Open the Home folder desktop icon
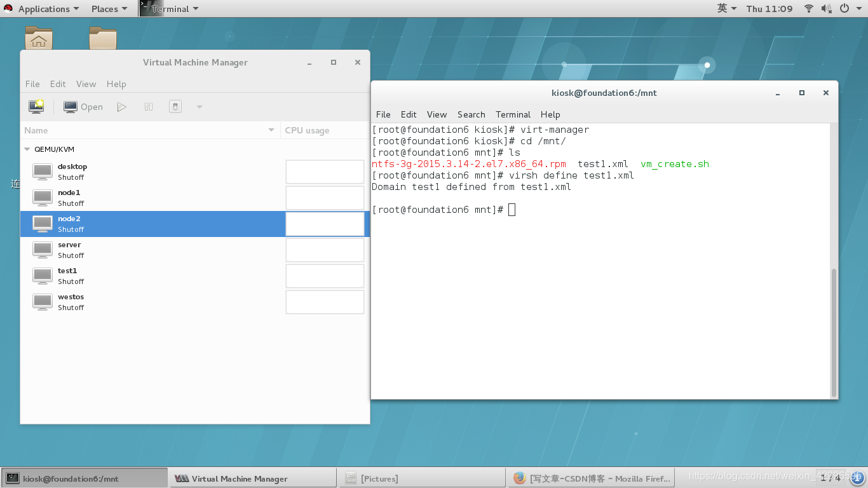 pos(39,38)
